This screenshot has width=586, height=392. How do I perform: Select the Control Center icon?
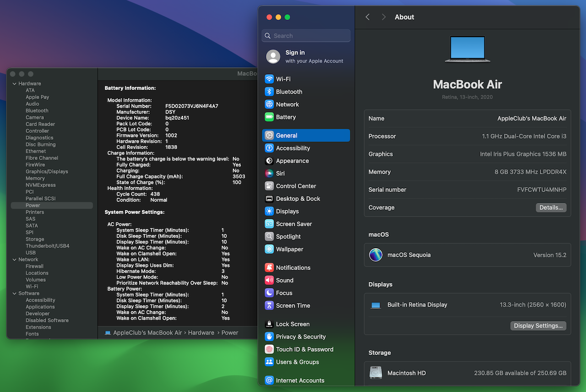269,186
